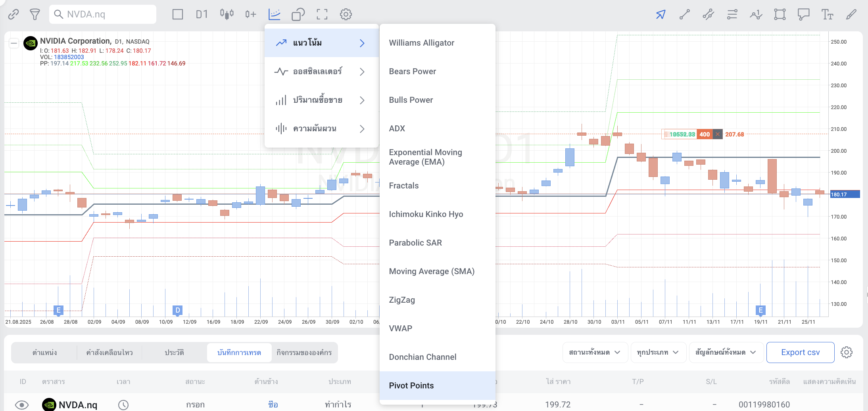This screenshot has width=868, height=411.
Task: Click the 180.17 current price label
Action: pos(845,194)
